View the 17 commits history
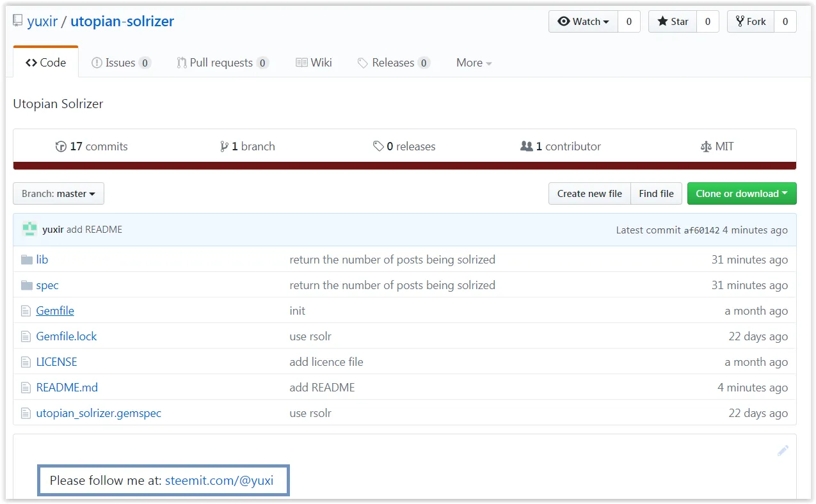The width and height of the screenshot is (816, 504). [x=92, y=146]
